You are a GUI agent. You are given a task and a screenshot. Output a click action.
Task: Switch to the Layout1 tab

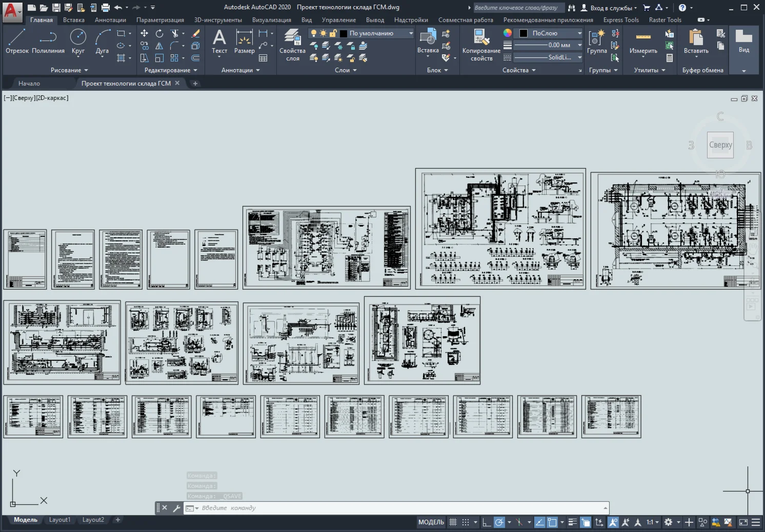click(x=59, y=520)
